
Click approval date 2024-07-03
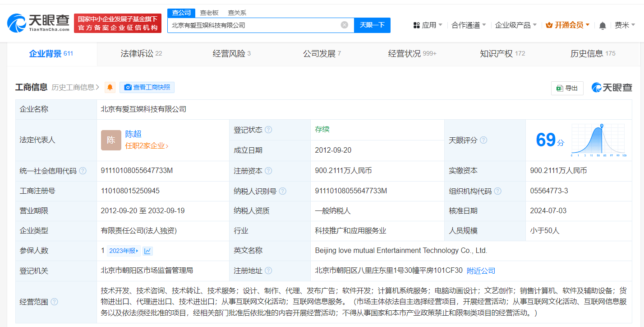[x=548, y=211]
